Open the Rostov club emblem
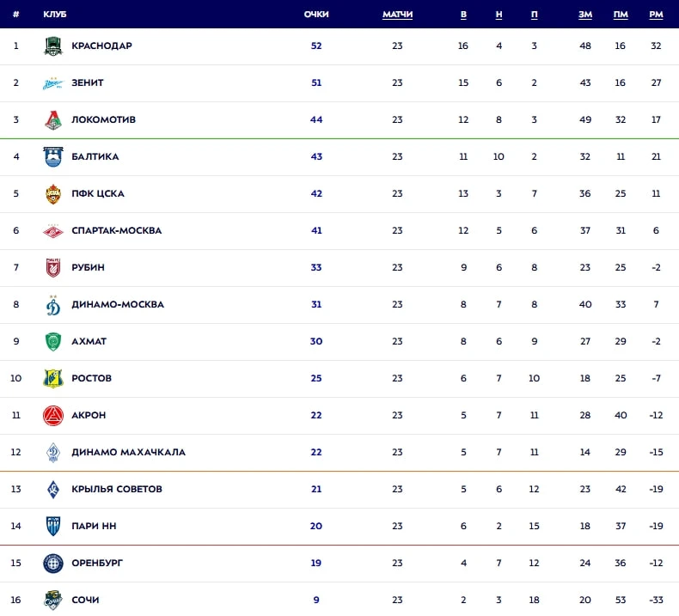This screenshot has width=679, height=616. pos(53,379)
